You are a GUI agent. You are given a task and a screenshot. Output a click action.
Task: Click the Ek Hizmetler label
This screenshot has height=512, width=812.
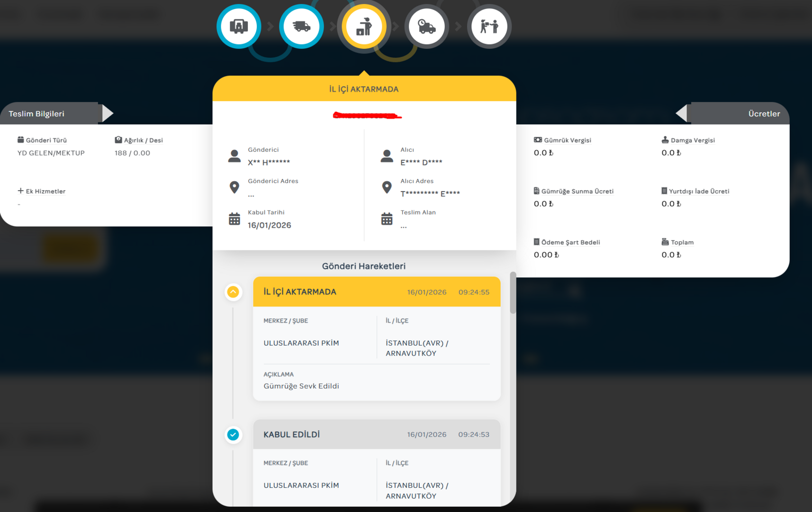click(45, 191)
